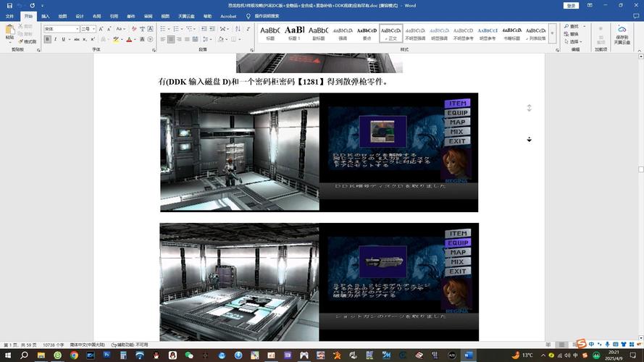Toggle align left paragraph
The height and width of the screenshot is (362, 644).
point(163,39)
